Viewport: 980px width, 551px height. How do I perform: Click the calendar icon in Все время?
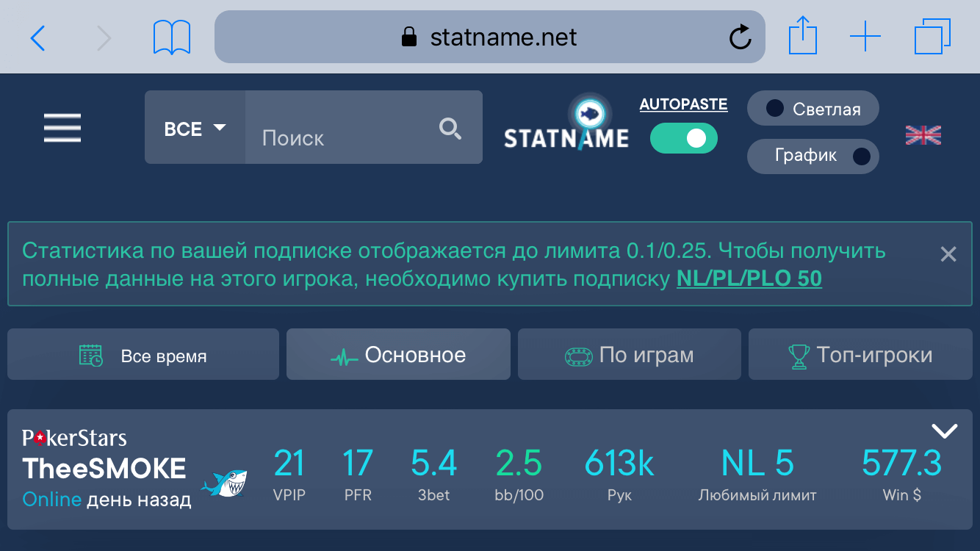tap(91, 356)
